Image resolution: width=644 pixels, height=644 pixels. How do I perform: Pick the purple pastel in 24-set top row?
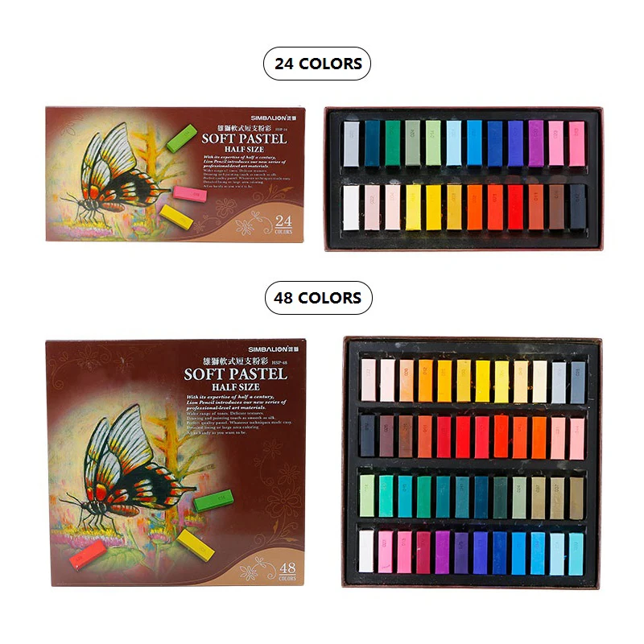click(535, 143)
